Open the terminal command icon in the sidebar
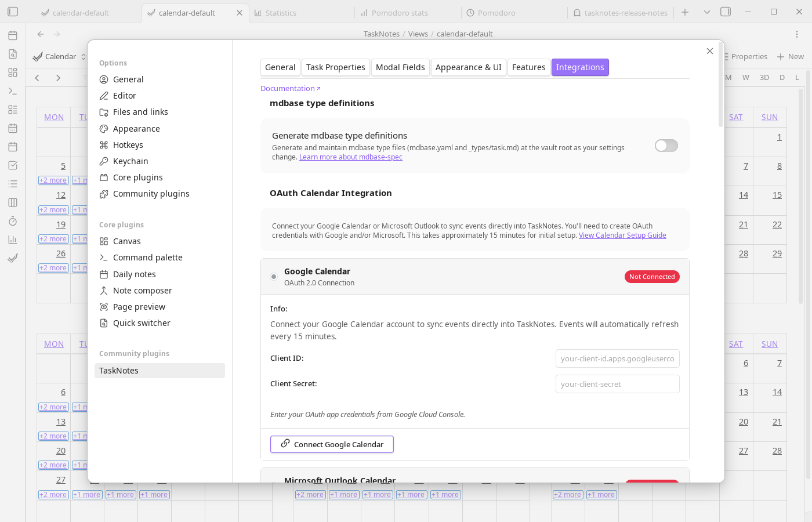This screenshot has width=812, height=522. click(12, 91)
